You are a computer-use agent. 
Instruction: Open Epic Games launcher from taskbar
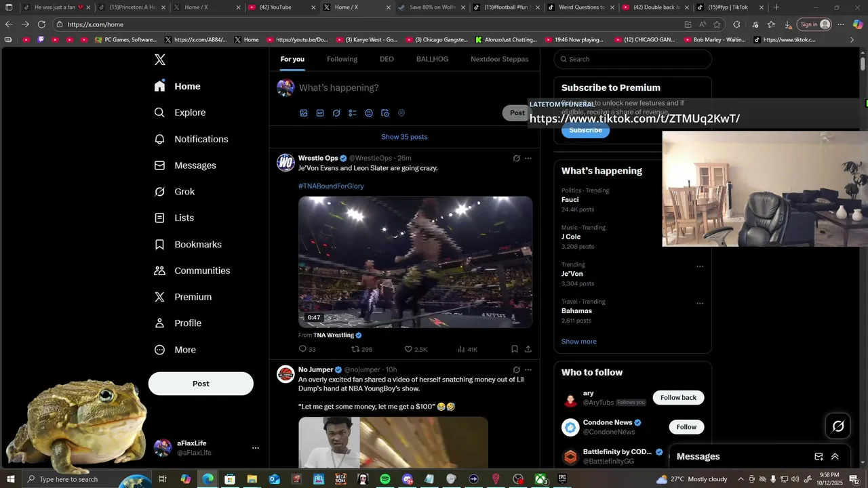562,479
